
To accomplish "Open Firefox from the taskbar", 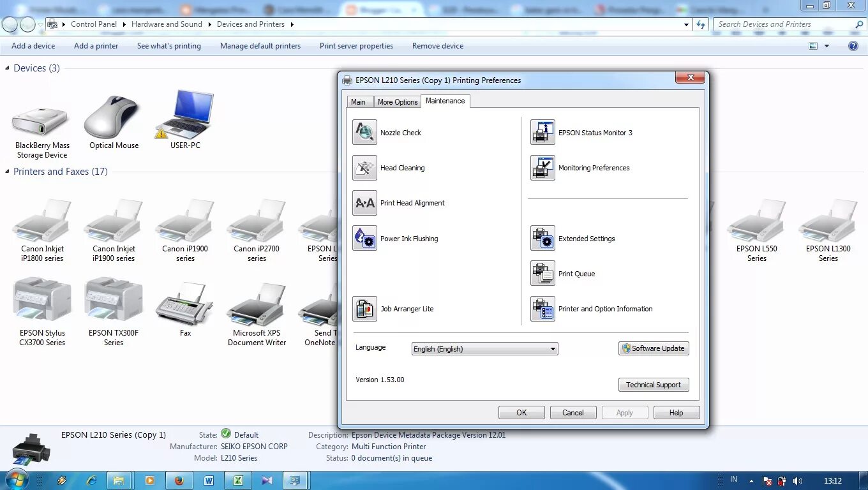I will pyautogui.click(x=179, y=480).
